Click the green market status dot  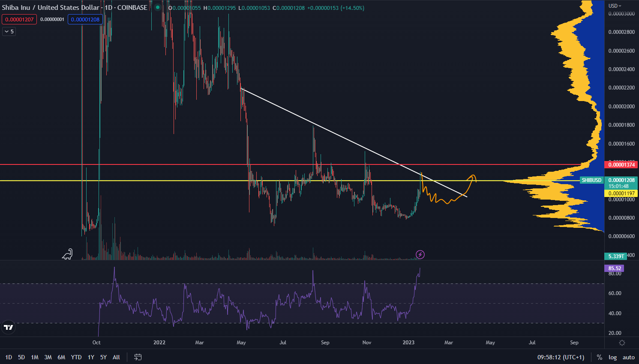click(158, 8)
